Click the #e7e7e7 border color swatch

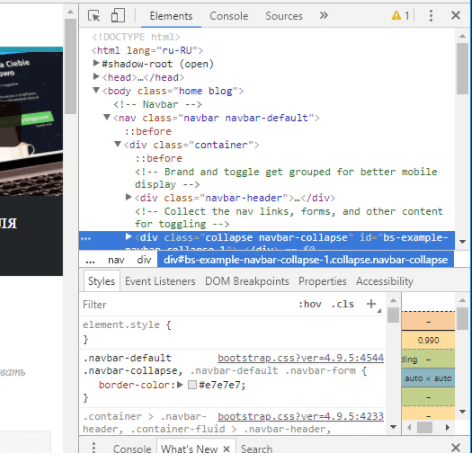[x=192, y=385]
